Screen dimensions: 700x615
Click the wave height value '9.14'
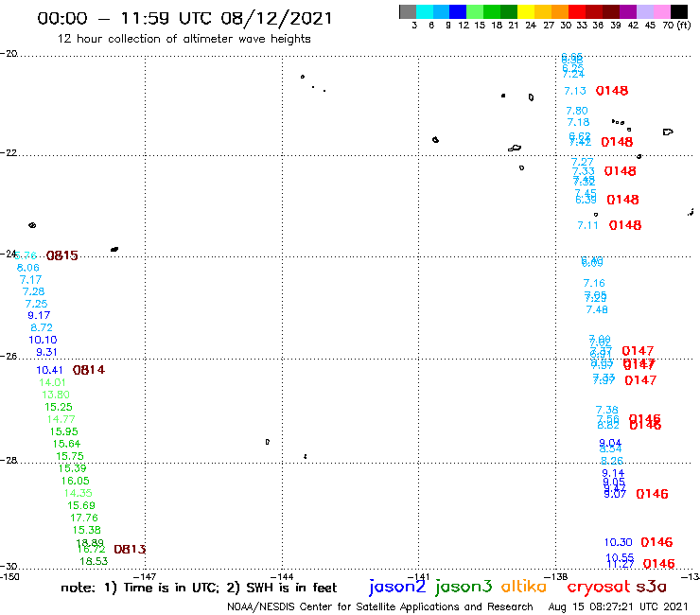(x=613, y=473)
